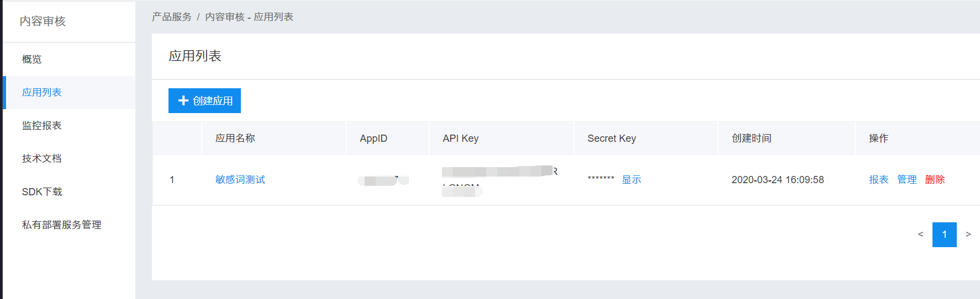Click the 内容审核 sidebar title
This screenshot has height=299, width=980.
(x=43, y=21)
